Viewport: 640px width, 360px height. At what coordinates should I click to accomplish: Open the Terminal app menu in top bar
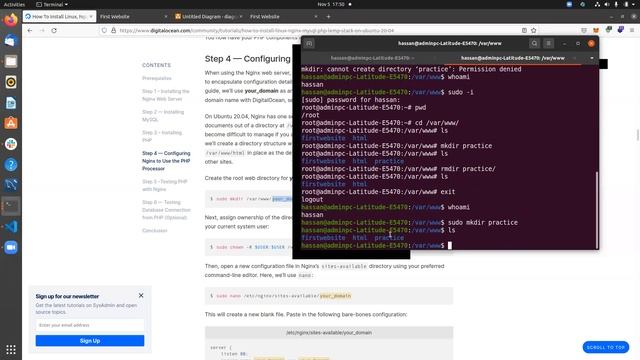(52, 4)
